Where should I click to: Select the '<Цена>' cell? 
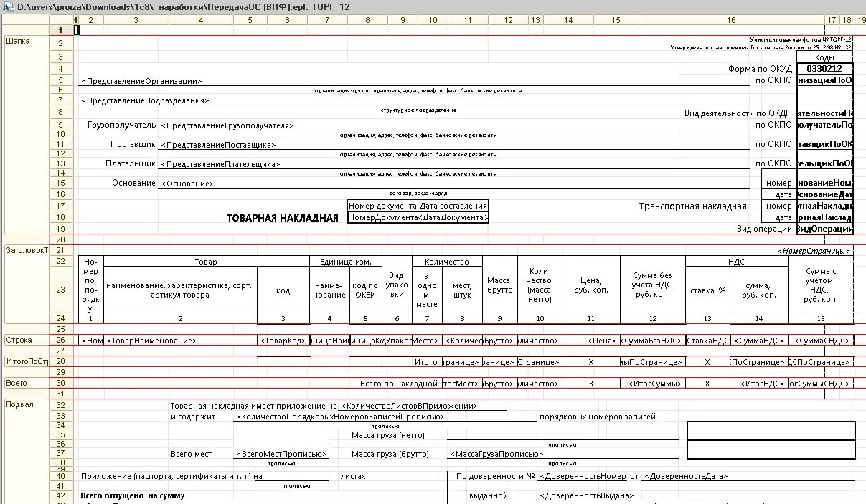pyautogui.click(x=590, y=341)
